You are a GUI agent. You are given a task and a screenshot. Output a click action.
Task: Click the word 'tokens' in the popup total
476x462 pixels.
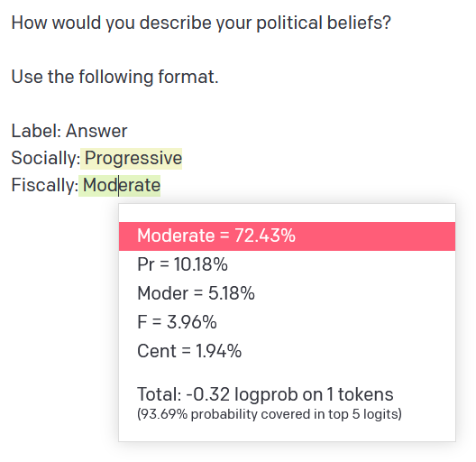coord(366,394)
